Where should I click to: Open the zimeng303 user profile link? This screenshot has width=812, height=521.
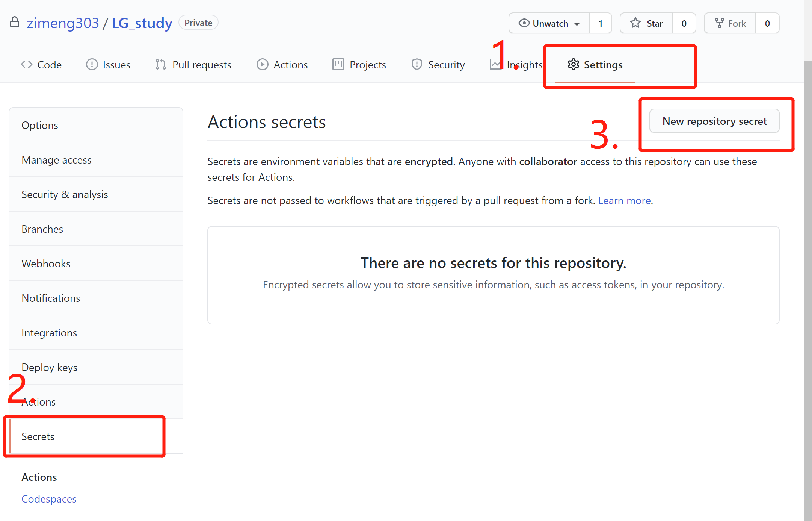63,23
